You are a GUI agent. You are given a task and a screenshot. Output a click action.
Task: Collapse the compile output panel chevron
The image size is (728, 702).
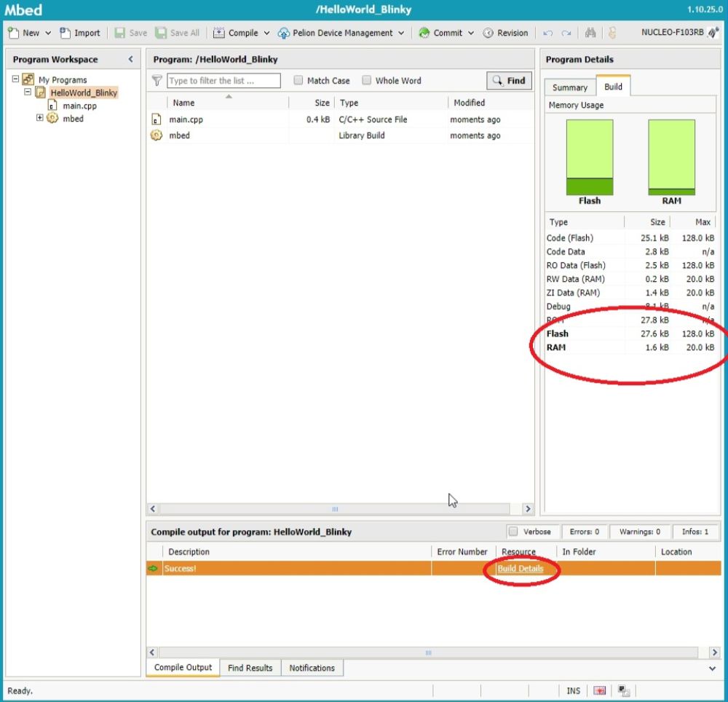point(712,669)
